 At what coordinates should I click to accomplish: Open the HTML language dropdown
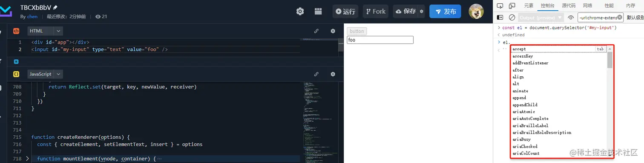[45, 31]
